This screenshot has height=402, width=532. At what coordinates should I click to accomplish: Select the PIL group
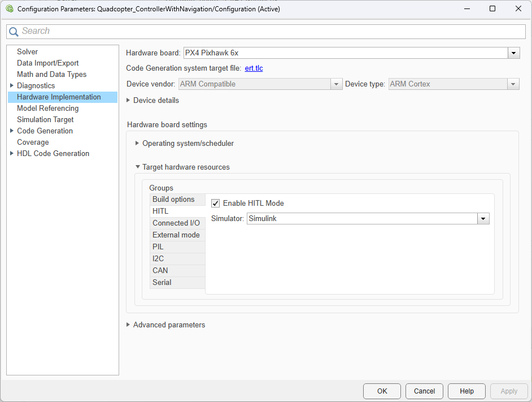tap(177, 247)
